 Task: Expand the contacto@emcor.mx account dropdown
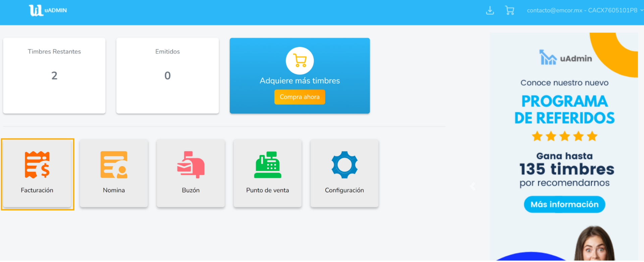tap(585, 10)
